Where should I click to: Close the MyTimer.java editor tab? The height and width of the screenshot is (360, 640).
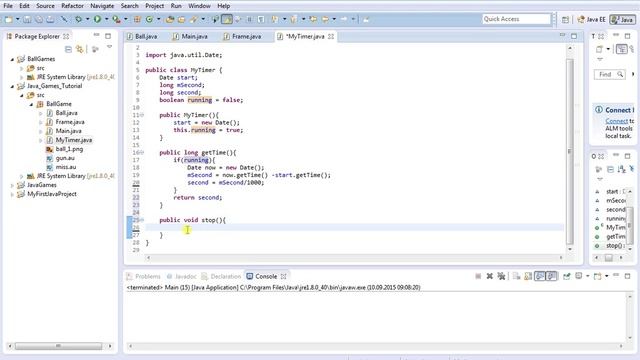pos(331,36)
